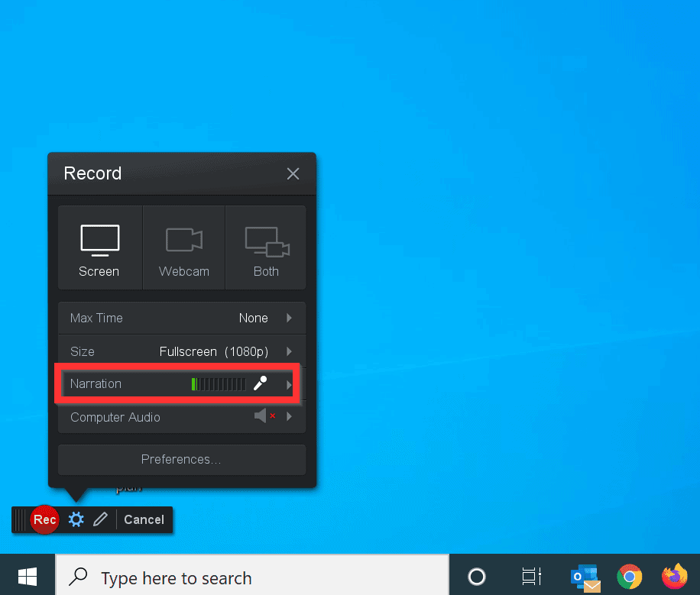Expand the Narration microphone selection
The image size is (700, 595).
(290, 383)
